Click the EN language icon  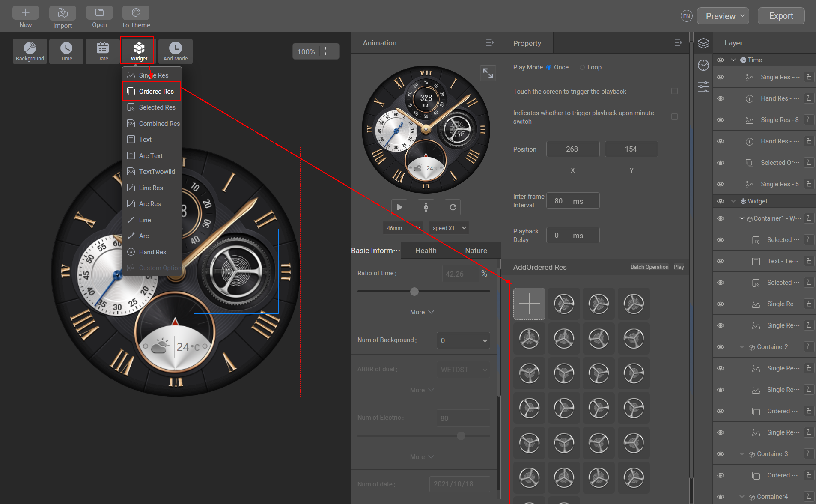[x=686, y=16]
